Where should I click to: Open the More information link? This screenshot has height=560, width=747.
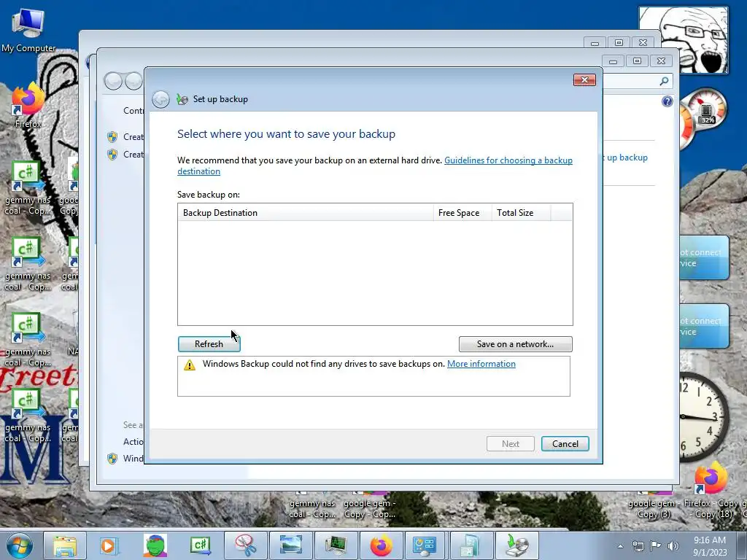point(481,364)
